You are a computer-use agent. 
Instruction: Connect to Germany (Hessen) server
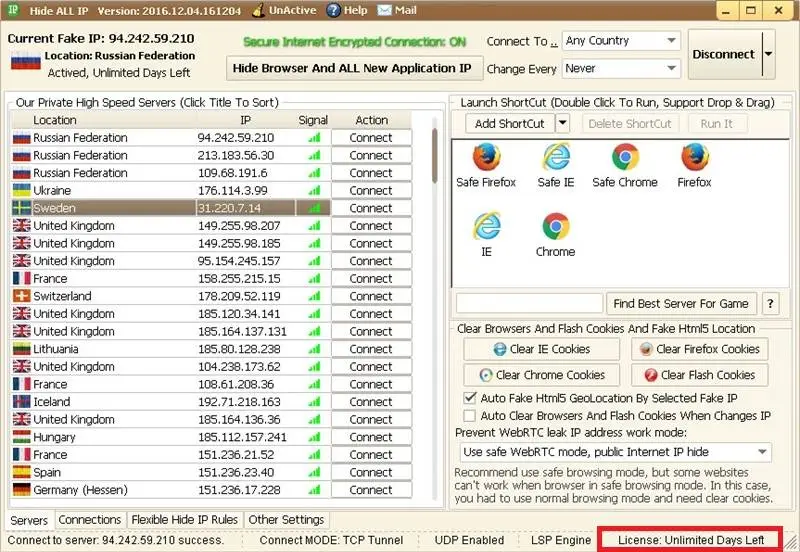(371, 490)
